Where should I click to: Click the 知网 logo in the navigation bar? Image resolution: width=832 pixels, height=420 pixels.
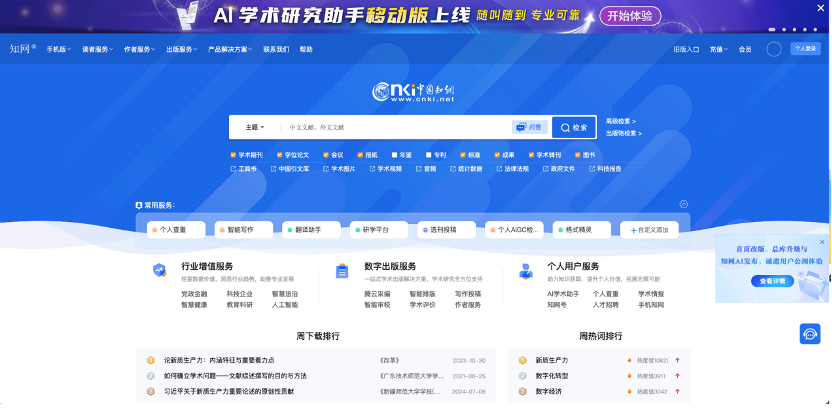(x=23, y=49)
